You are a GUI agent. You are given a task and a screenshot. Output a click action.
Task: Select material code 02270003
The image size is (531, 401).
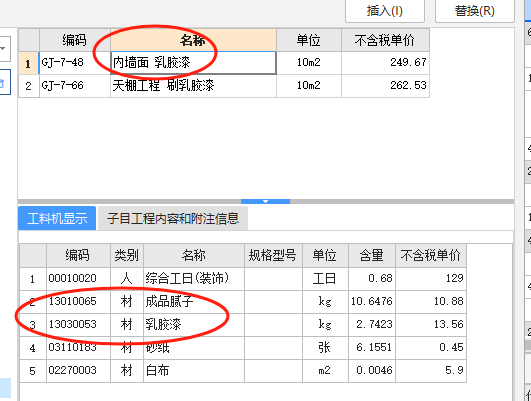point(79,371)
